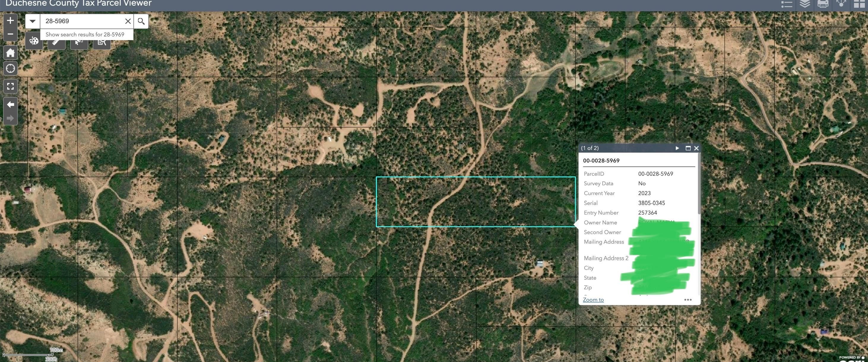Open the Legend panel
The width and height of the screenshot is (868, 362).
click(x=787, y=4)
